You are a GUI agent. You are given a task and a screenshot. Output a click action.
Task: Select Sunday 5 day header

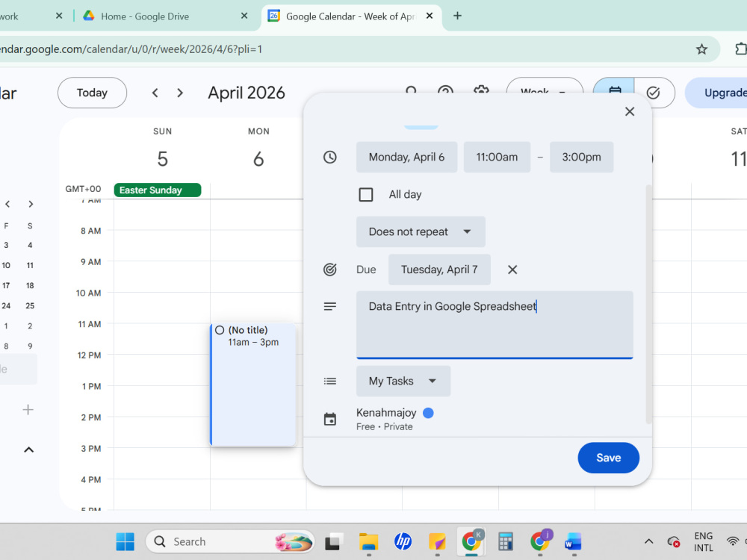[162, 149]
